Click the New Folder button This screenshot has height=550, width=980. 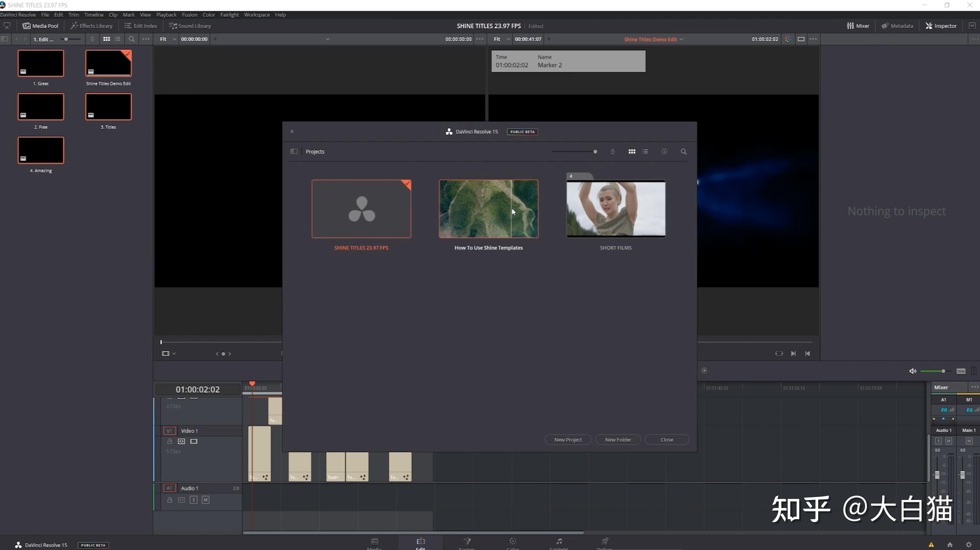pos(618,439)
